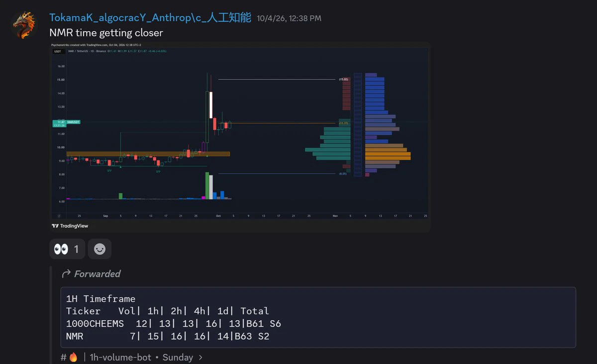Image resolution: width=597 pixels, height=364 pixels.
Task: Click the dragon avatar of the poster
Action: click(x=24, y=25)
